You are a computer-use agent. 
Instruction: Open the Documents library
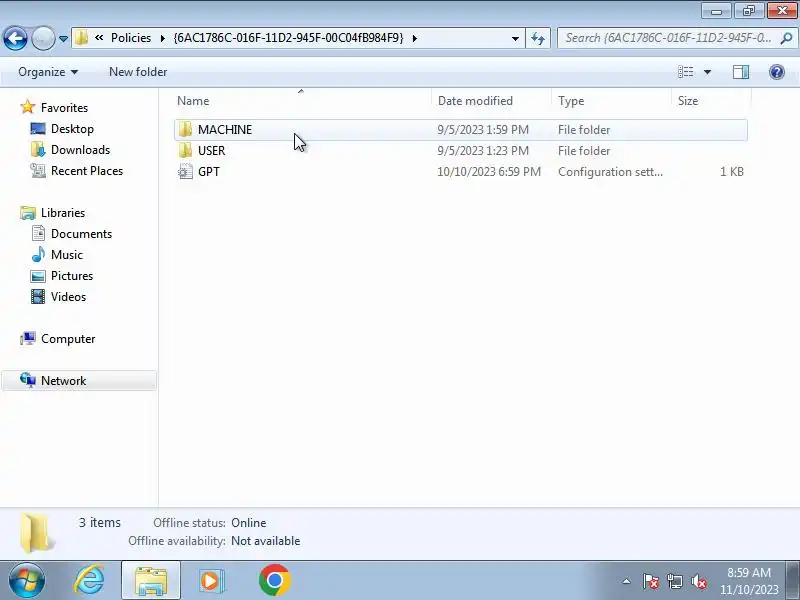[81, 234]
